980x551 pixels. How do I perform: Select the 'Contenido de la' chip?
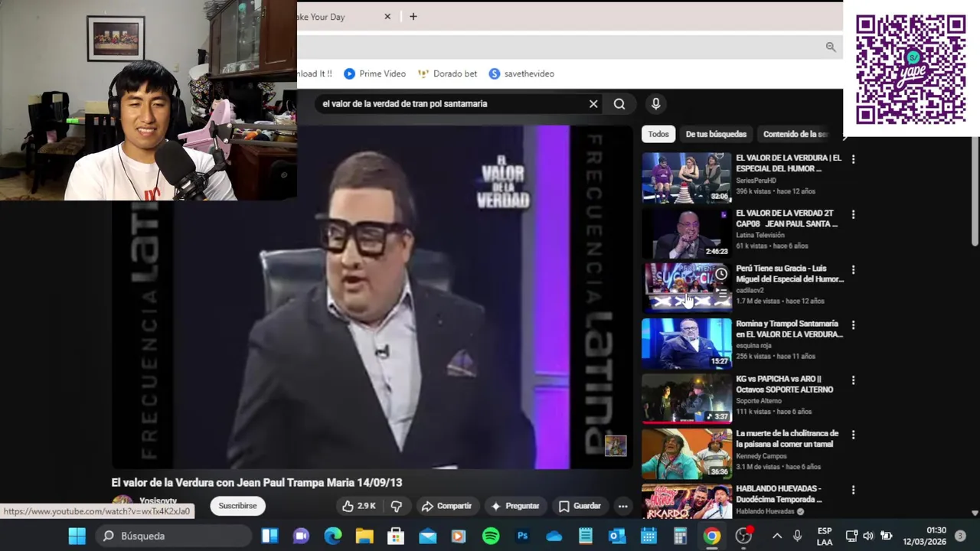[x=796, y=134]
